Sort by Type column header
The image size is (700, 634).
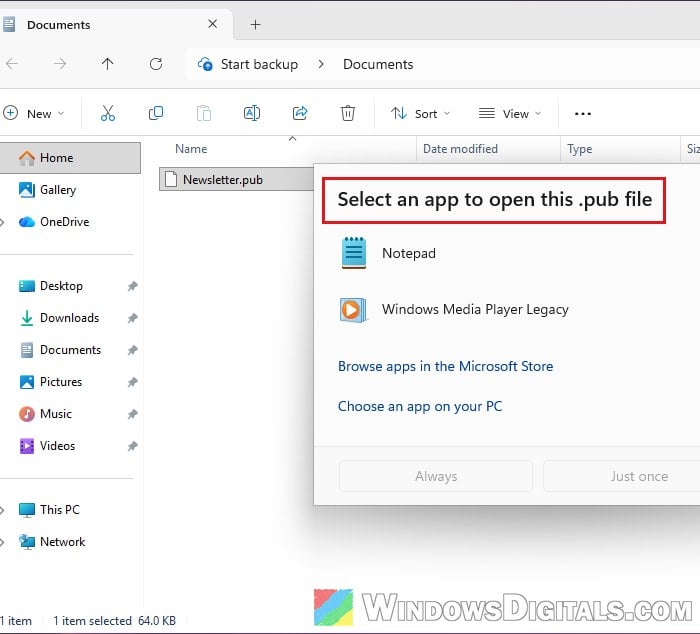click(x=579, y=149)
